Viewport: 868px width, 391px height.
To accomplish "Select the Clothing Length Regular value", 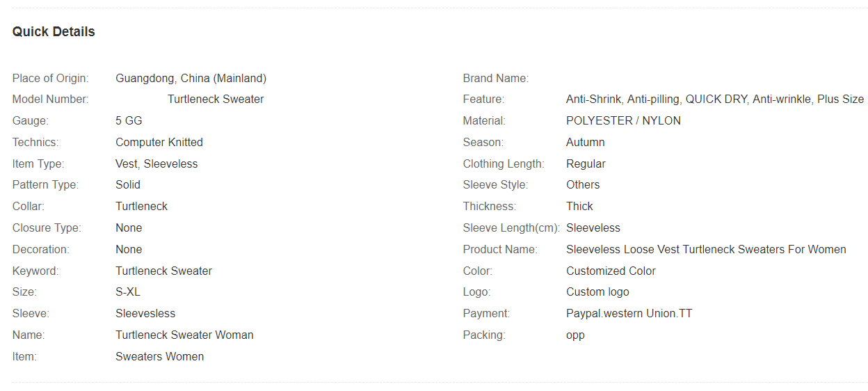I will 586,164.
